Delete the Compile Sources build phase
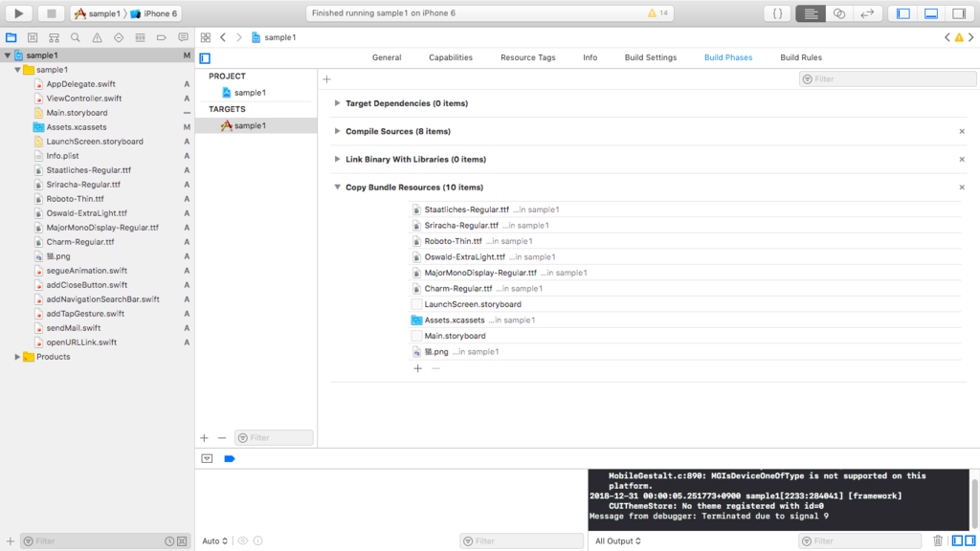This screenshot has height=551, width=980. pos(962,131)
